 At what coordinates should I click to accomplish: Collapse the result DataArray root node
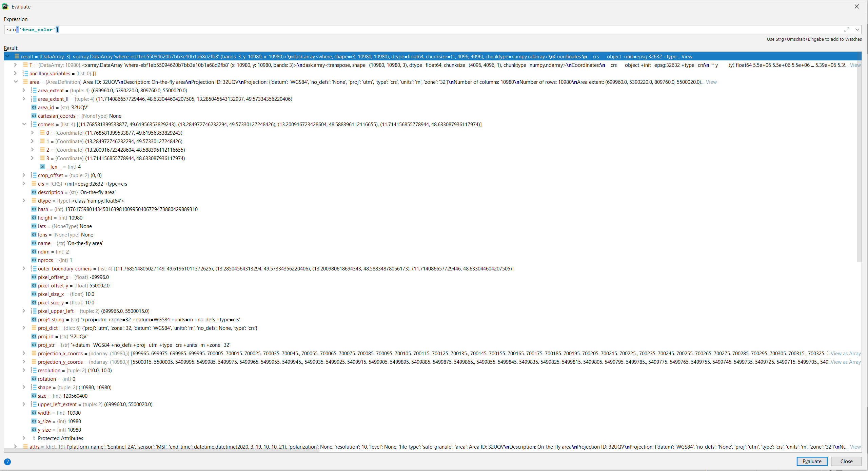tap(7, 56)
